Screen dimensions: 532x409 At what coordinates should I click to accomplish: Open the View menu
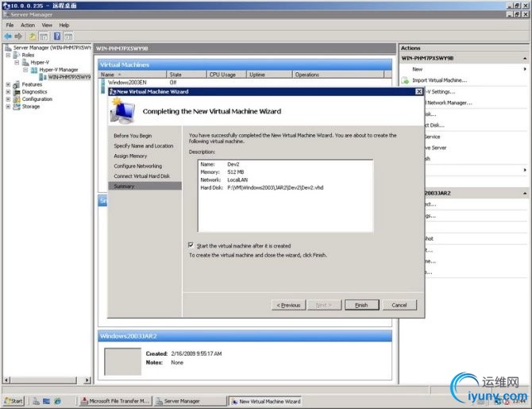pyautogui.click(x=47, y=25)
